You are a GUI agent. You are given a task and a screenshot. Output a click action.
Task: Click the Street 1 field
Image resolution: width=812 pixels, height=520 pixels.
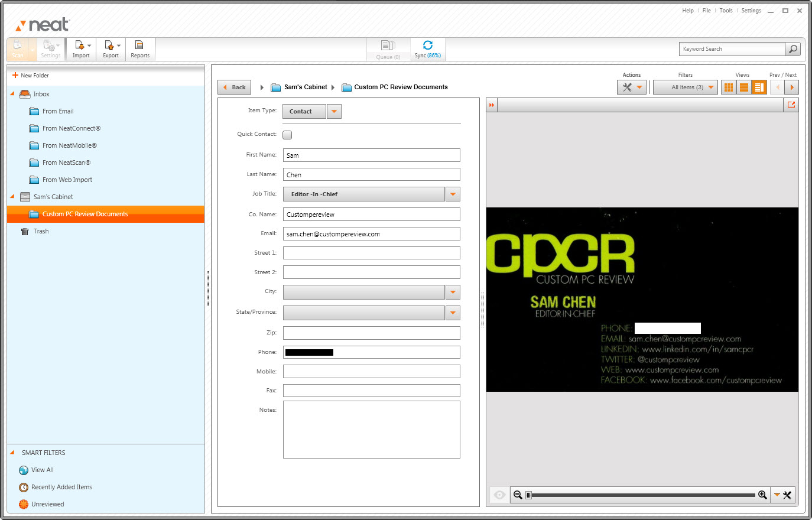pyautogui.click(x=372, y=253)
